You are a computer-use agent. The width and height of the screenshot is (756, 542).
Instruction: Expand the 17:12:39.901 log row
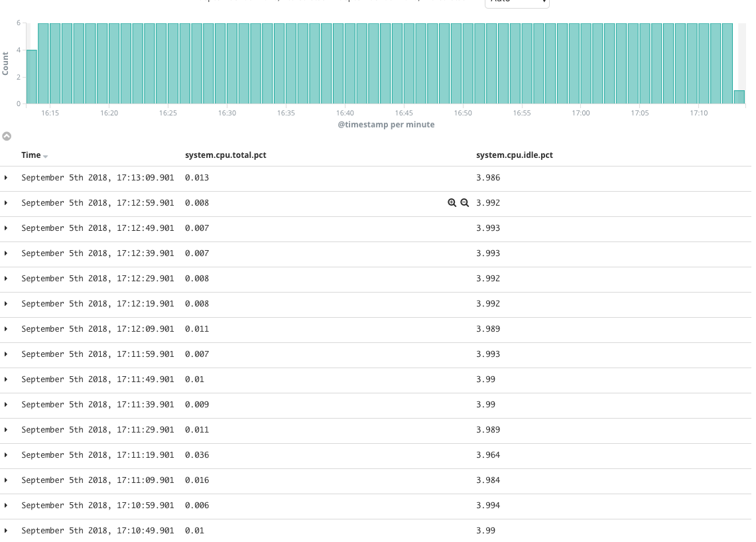pyautogui.click(x=6, y=253)
